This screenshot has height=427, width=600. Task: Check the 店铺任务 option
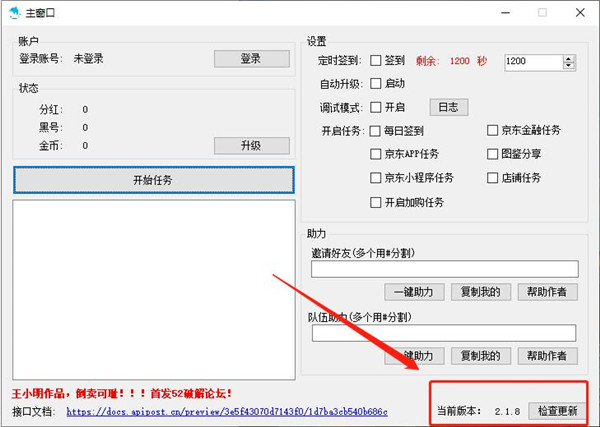pyautogui.click(x=493, y=178)
